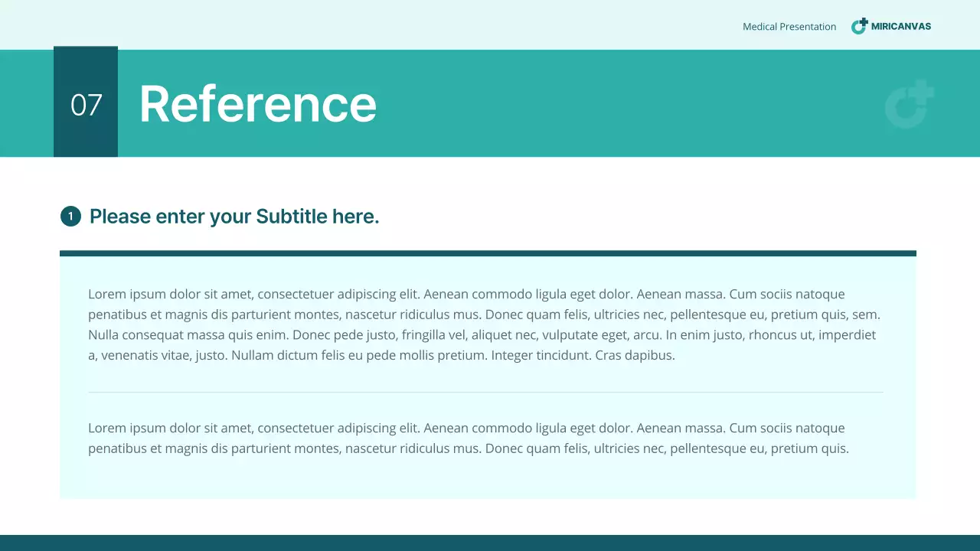Screen dimensions: 980x551
Task: Select the numbered circle bullet "1"
Action: (x=70, y=217)
